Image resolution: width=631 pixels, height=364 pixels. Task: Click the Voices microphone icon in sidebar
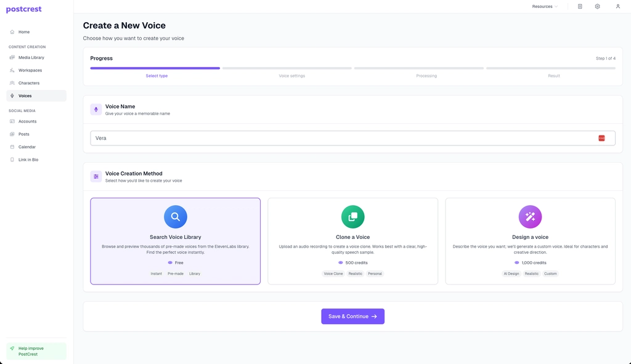click(x=12, y=95)
